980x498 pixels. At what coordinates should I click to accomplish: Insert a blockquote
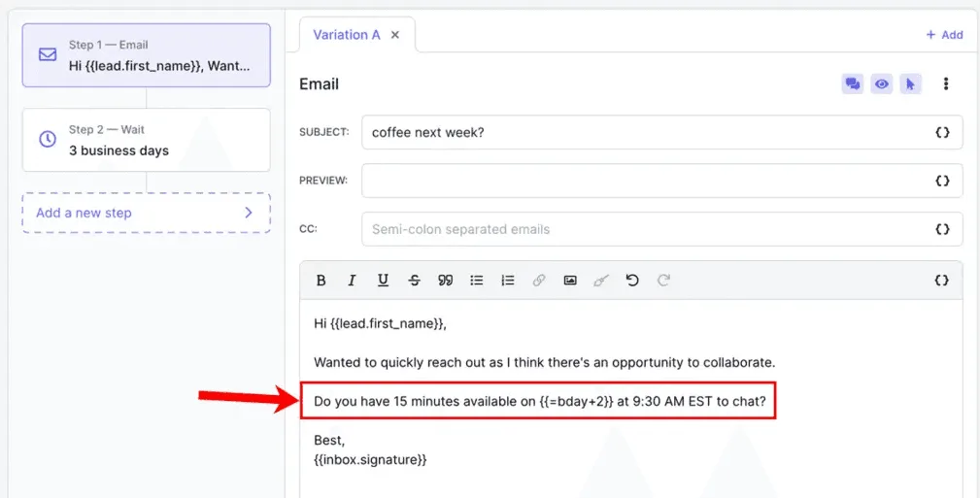point(446,281)
